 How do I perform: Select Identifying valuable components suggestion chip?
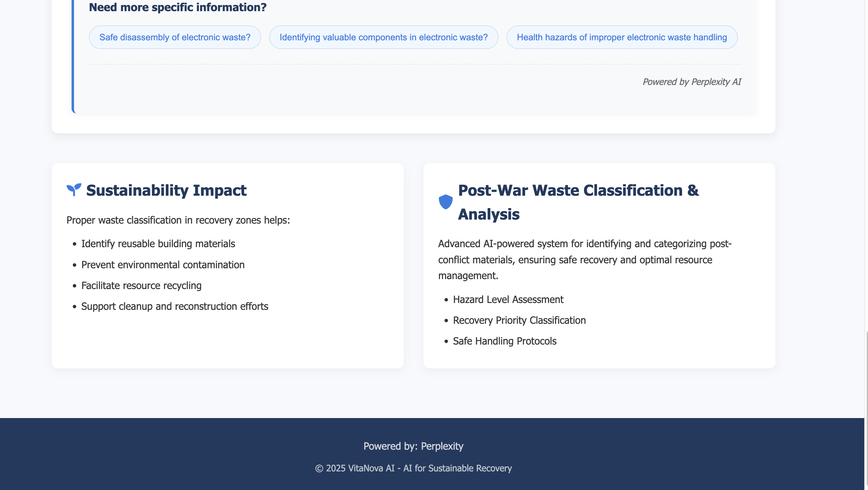click(x=384, y=37)
